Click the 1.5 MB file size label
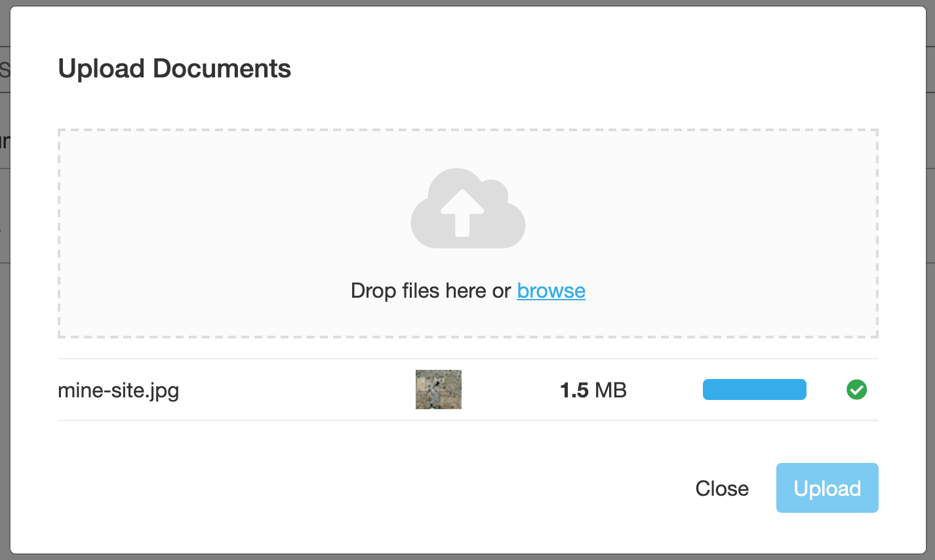Viewport: 935px width, 560px height. click(x=593, y=390)
